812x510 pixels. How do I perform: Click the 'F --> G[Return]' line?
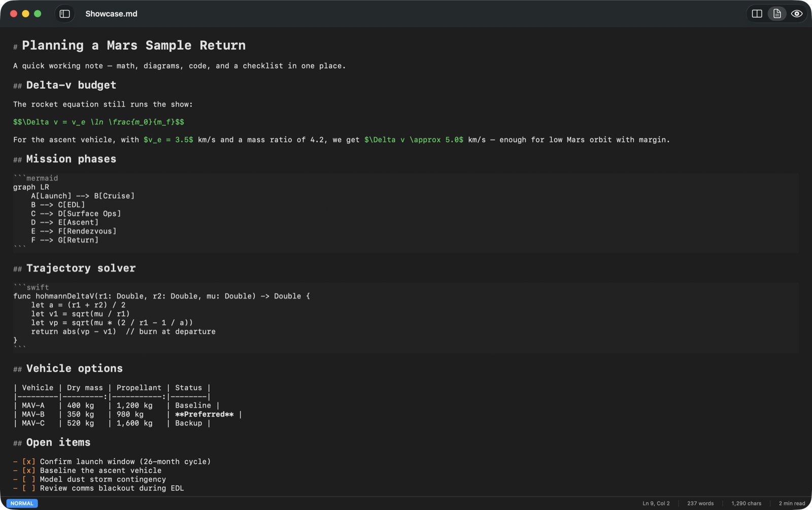pos(65,240)
